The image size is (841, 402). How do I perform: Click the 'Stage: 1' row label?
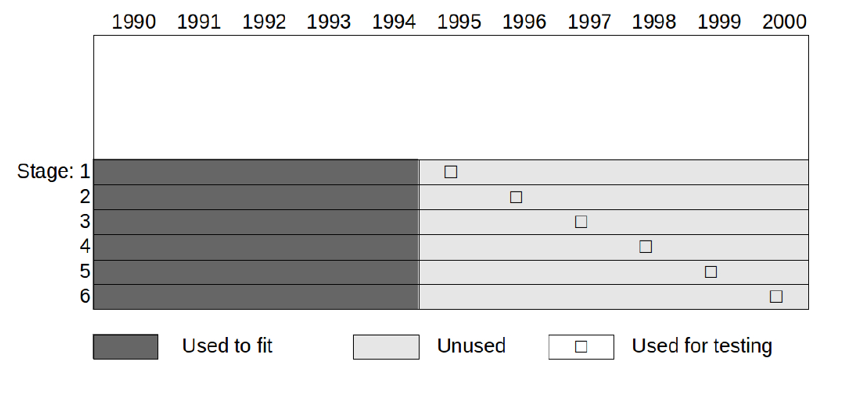tap(53, 172)
